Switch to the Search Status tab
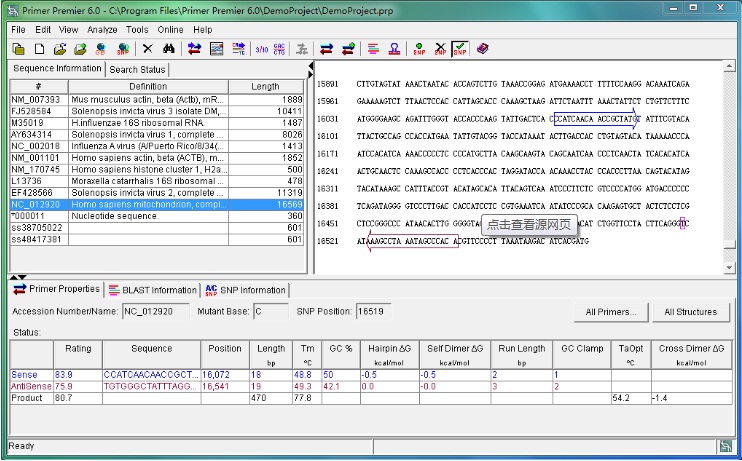The width and height of the screenshot is (742, 461). click(x=138, y=70)
